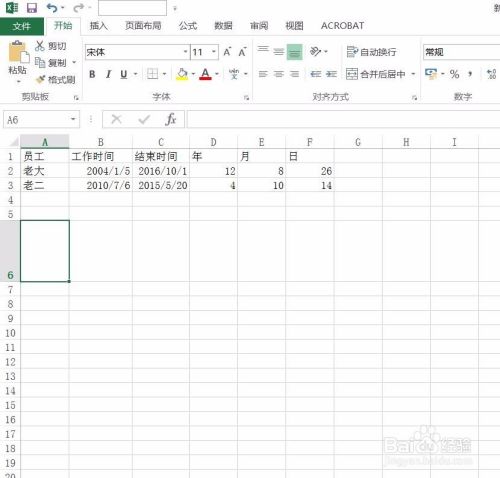Viewport: 500px width, 478px height.
Task: Open the underline style dropdown arrow
Action: [136, 74]
